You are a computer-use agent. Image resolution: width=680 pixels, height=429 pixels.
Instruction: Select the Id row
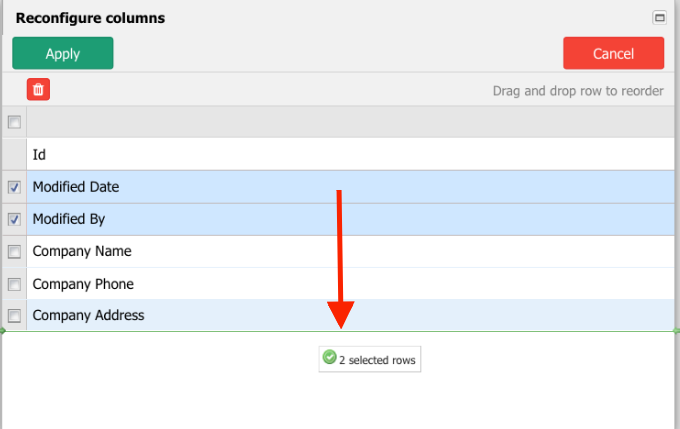click(x=40, y=155)
